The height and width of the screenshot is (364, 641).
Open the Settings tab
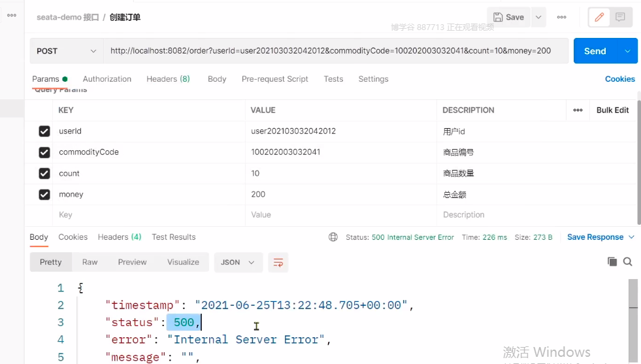pyautogui.click(x=373, y=79)
